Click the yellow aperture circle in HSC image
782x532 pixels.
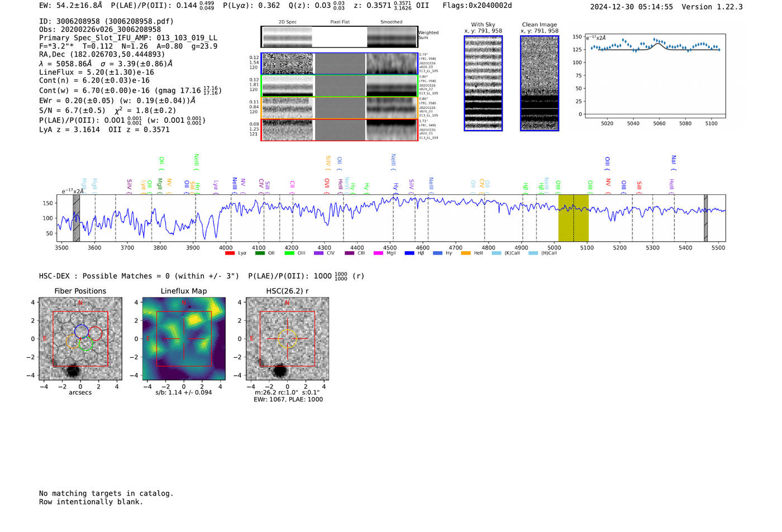[x=287, y=339]
